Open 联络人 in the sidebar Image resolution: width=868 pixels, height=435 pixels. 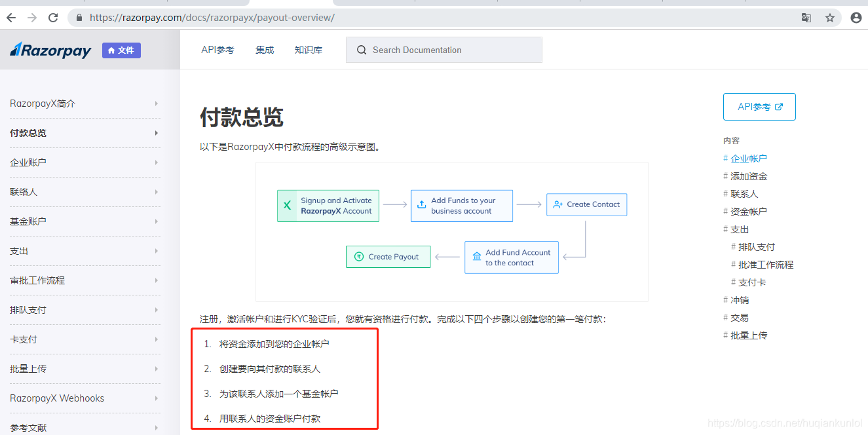coord(24,192)
